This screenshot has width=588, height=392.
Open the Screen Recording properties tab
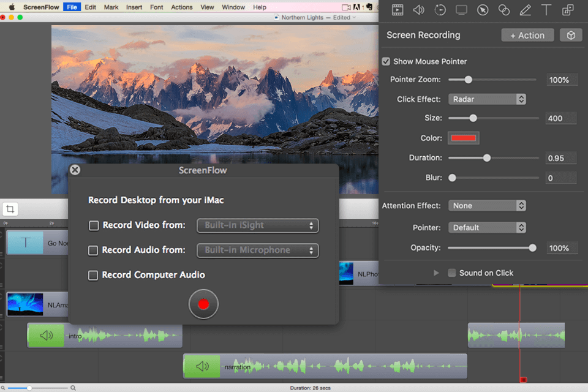click(x=461, y=10)
